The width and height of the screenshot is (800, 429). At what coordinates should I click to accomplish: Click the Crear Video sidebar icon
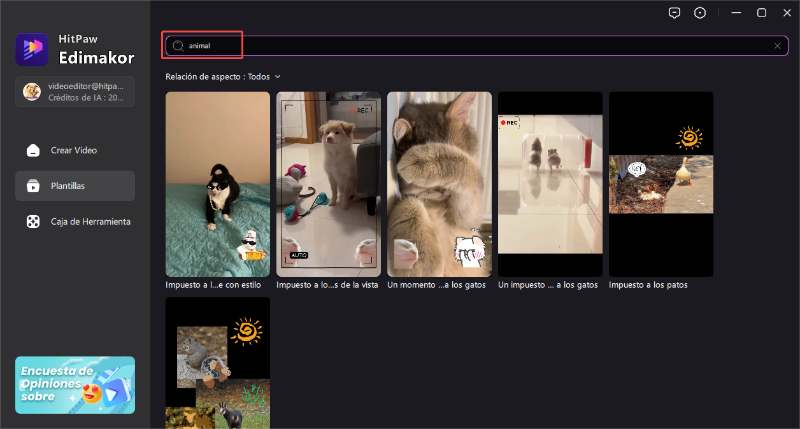click(x=32, y=150)
